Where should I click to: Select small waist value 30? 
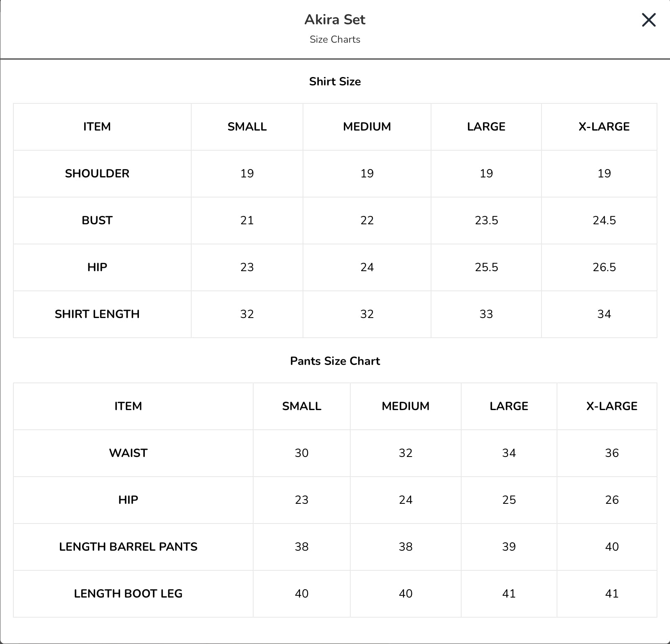(301, 453)
